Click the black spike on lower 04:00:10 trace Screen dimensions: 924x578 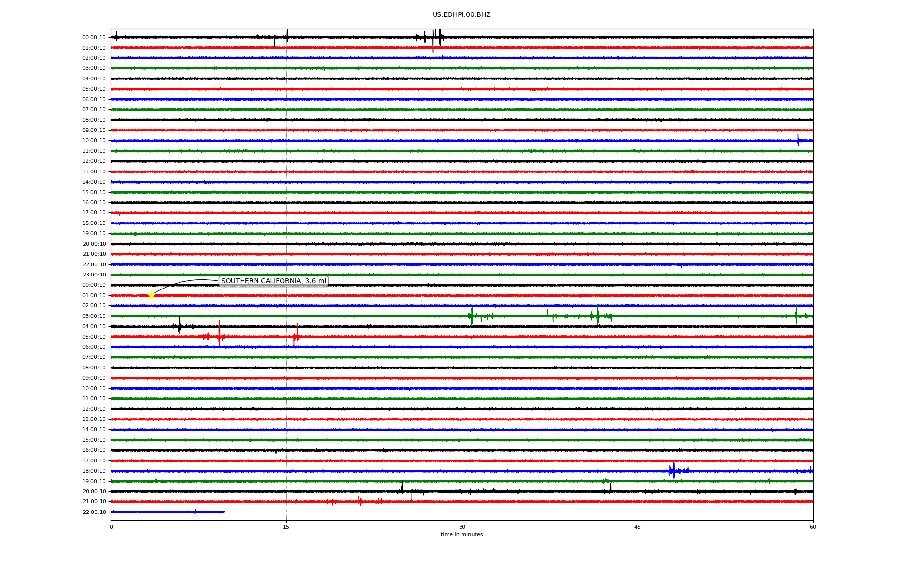(x=180, y=326)
